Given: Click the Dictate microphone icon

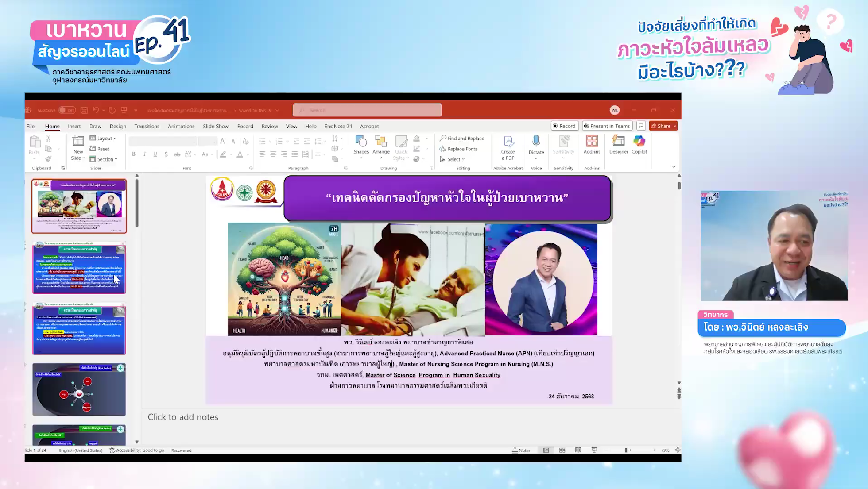Looking at the screenshot, I should (536, 142).
